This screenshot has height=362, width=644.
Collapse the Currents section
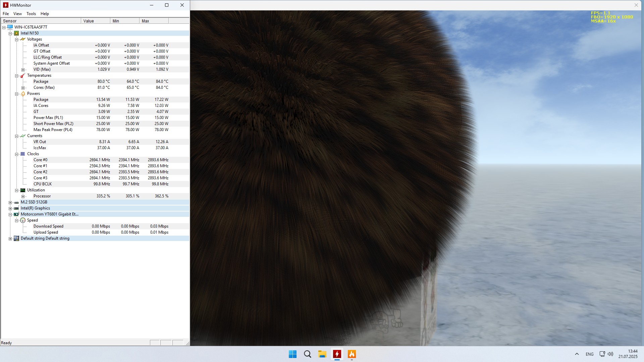[x=16, y=136]
